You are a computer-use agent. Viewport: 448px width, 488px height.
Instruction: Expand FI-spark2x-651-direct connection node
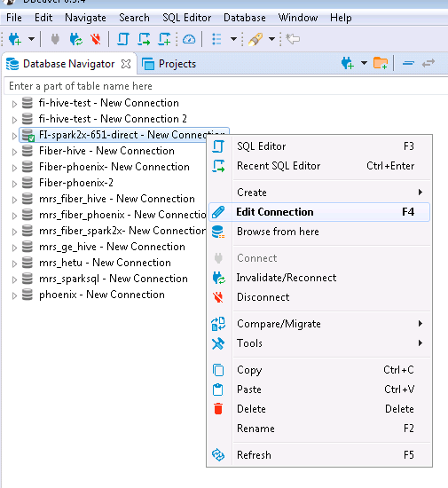pos(14,136)
